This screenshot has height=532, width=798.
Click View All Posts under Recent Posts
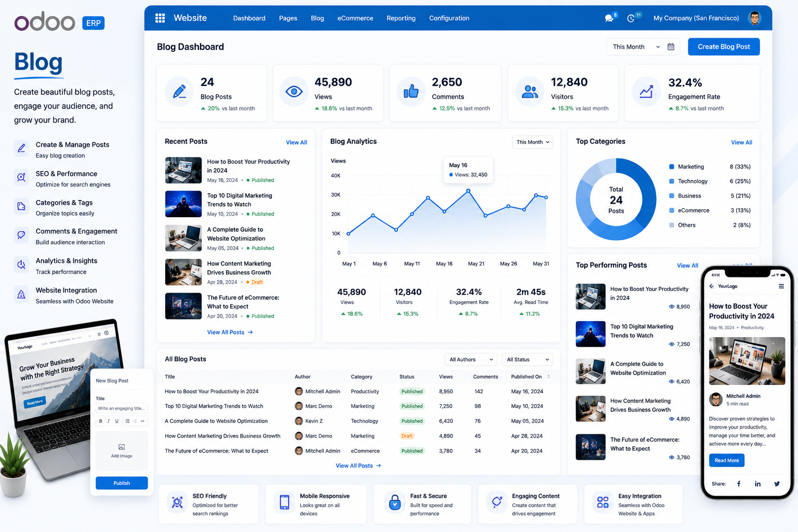pyautogui.click(x=230, y=332)
